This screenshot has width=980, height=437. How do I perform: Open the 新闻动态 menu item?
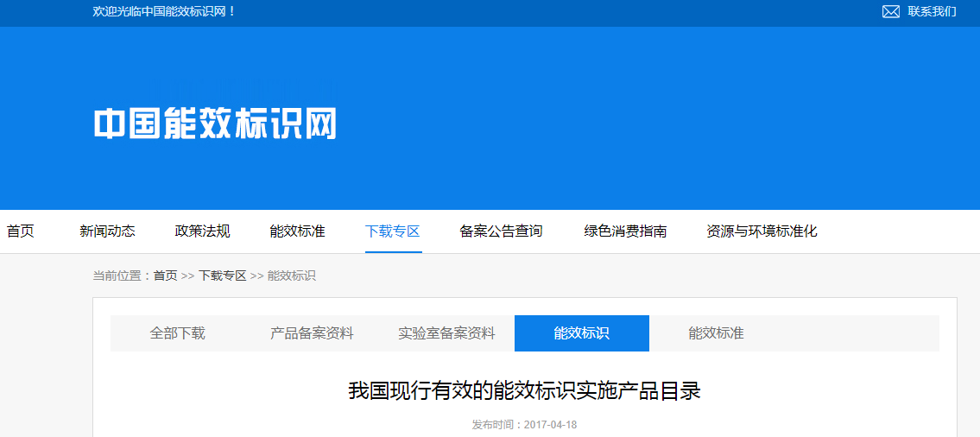[108, 231]
